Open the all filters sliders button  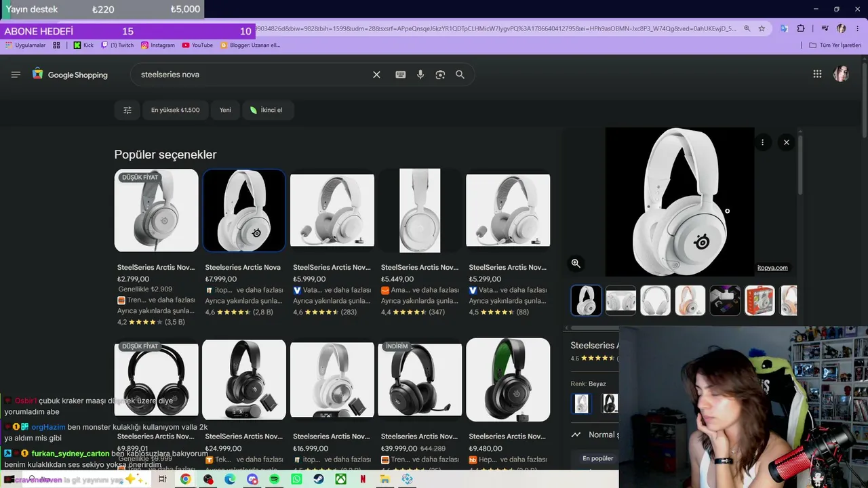127,110
